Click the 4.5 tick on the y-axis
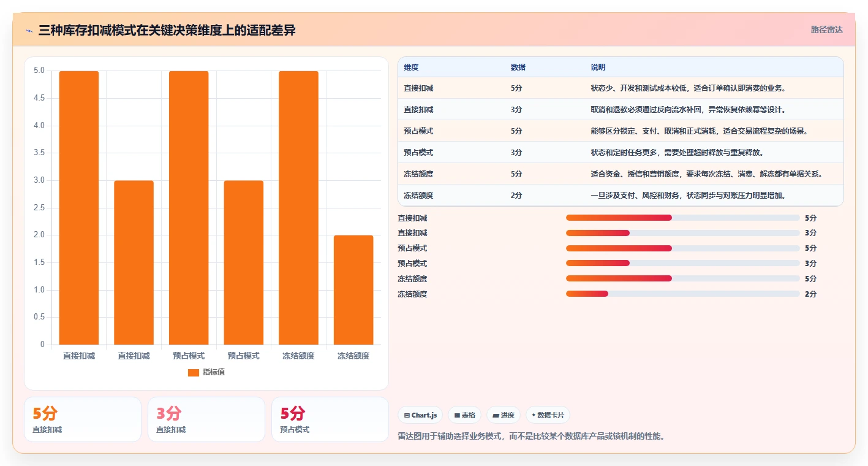Image resolution: width=868 pixels, height=466 pixels. 39,98
